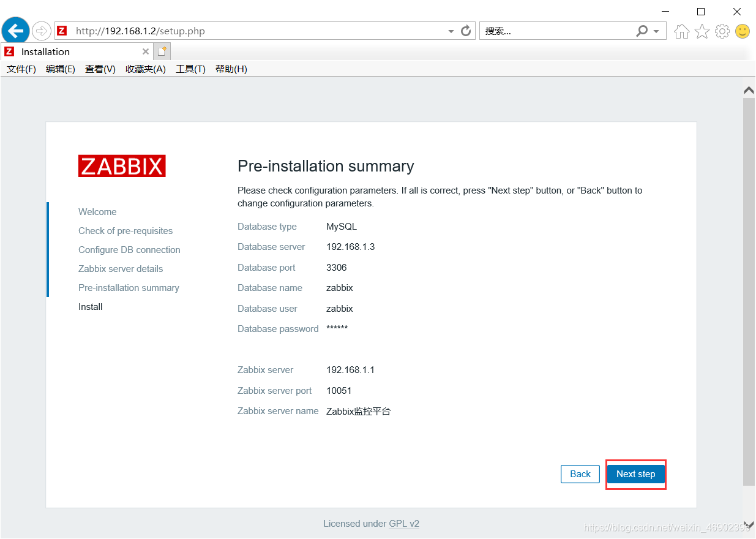The width and height of the screenshot is (756, 539).
Task: Click the 3306 database port value
Action: tap(337, 268)
